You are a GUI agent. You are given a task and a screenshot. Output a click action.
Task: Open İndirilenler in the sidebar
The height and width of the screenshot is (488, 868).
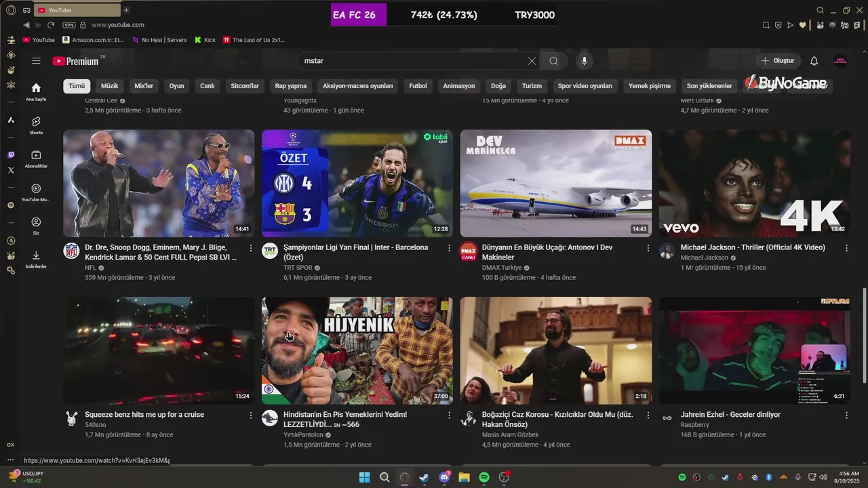coord(36,259)
